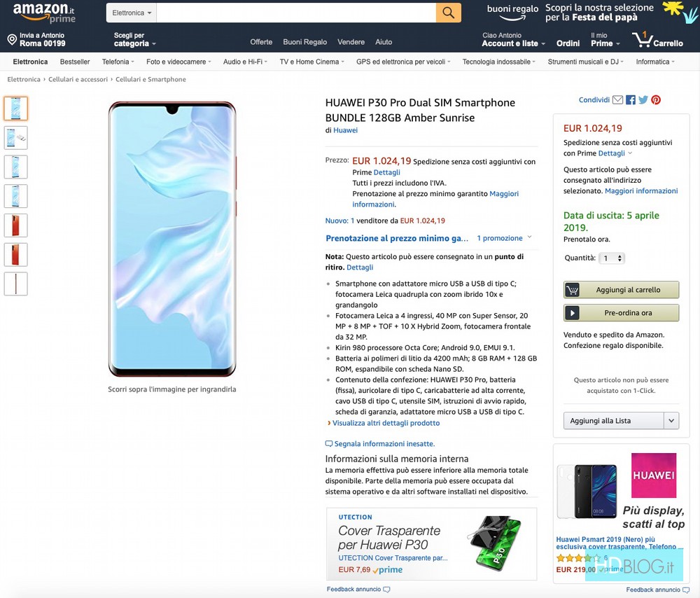Select the first red phone thumbnail
This screenshot has width=700, height=598.
click(16, 225)
